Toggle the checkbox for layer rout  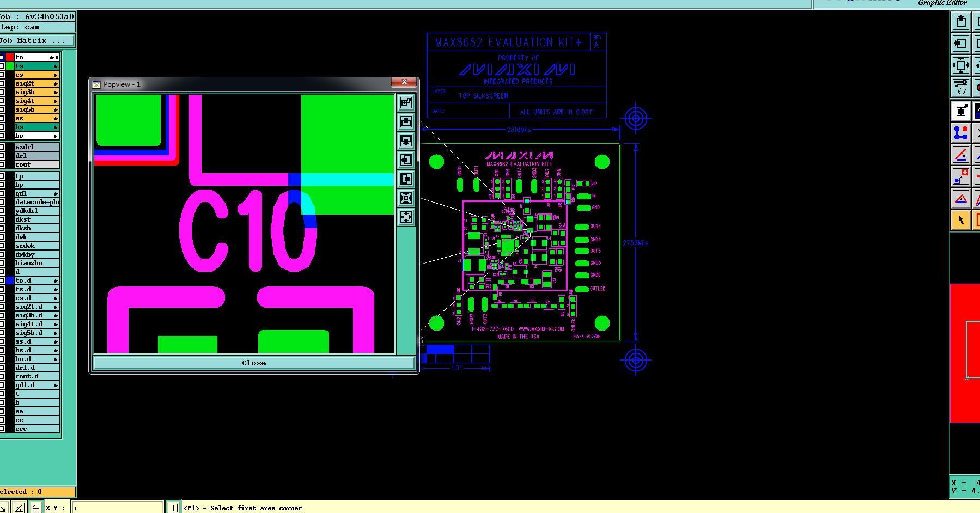2,164
